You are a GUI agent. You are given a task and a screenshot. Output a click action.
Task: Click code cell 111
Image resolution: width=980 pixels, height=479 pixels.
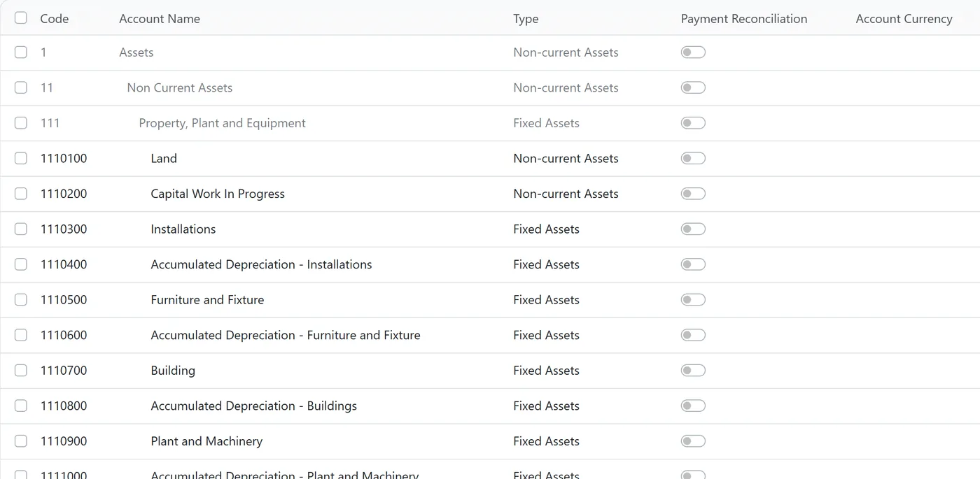coord(50,123)
